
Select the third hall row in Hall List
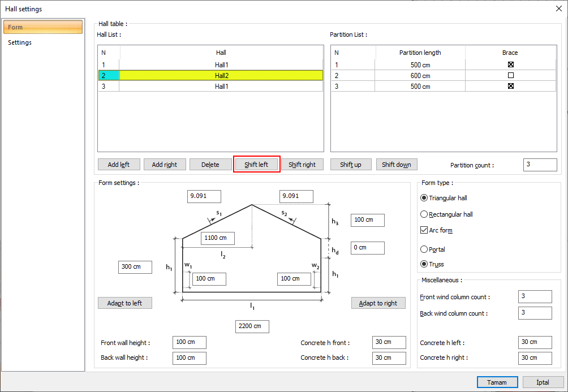click(221, 87)
